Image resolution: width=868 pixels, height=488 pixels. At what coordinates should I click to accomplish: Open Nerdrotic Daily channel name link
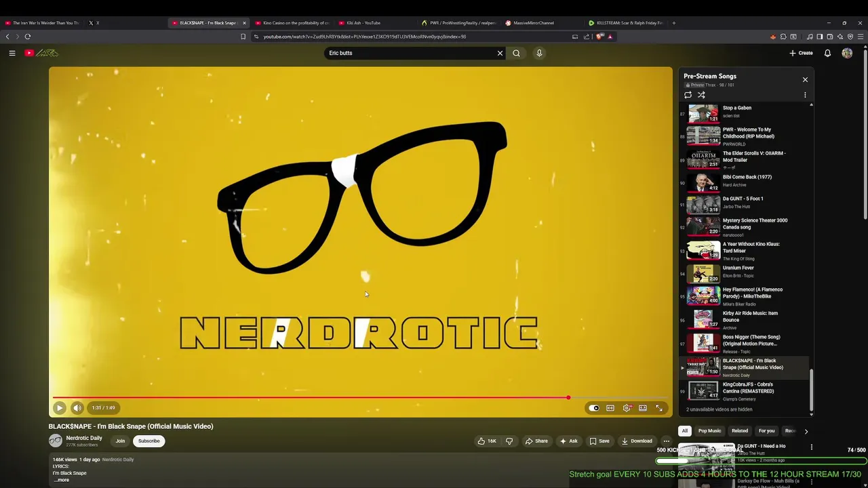pyautogui.click(x=84, y=438)
